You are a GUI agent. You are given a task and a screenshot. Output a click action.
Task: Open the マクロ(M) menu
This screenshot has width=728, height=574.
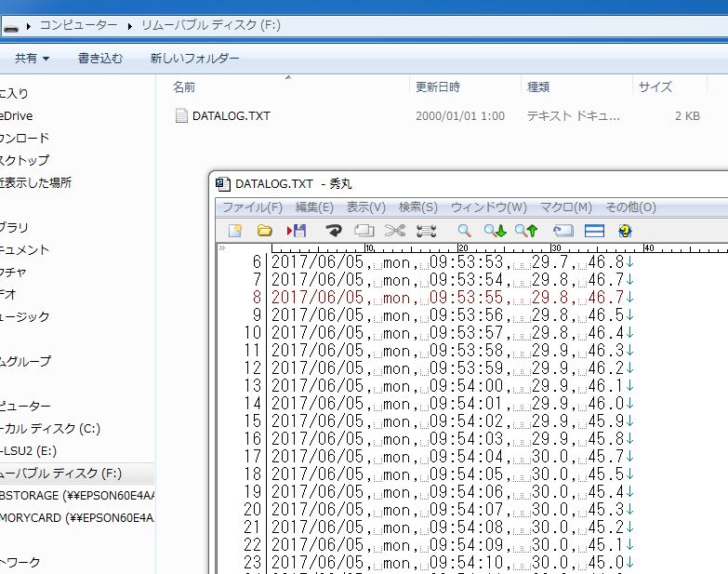click(x=565, y=207)
